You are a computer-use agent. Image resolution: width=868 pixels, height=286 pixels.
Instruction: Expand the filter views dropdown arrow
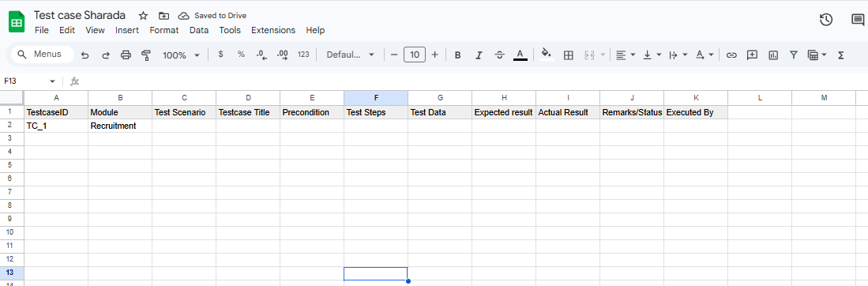click(825, 55)
